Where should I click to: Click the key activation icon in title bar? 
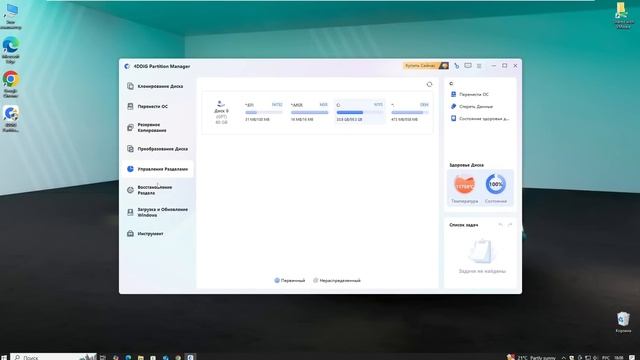457,66
